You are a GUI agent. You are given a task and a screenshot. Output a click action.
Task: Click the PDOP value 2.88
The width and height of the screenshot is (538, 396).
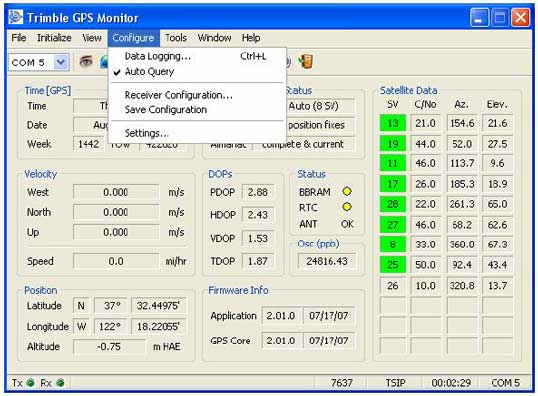(258, 192)
